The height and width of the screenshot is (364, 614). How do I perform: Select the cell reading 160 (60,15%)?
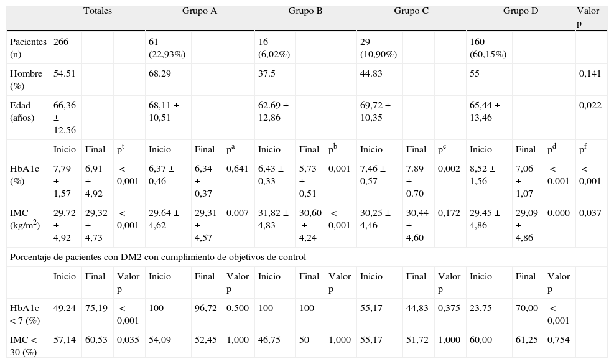click(488, 47)
